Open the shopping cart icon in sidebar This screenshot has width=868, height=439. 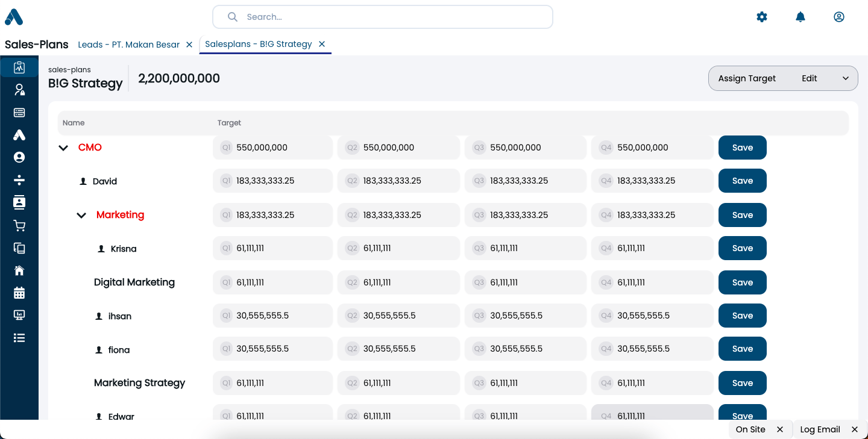19,226
